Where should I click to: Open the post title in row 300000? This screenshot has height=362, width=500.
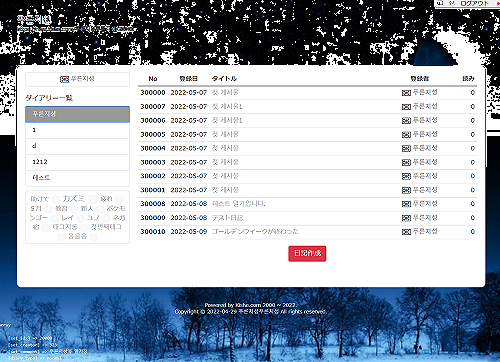[x=225, y=93]
